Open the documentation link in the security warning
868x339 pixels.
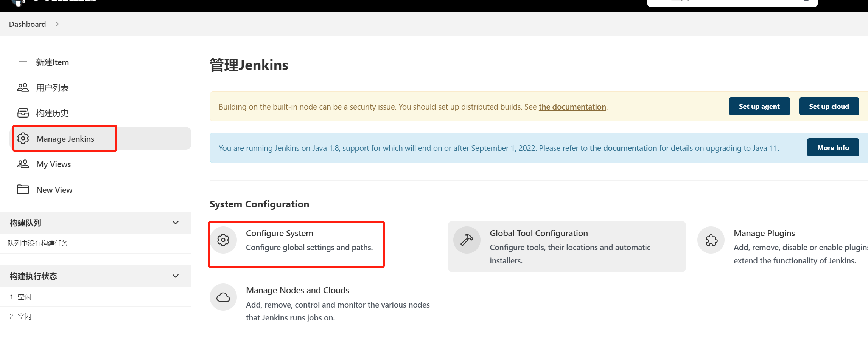coord(572,107)
